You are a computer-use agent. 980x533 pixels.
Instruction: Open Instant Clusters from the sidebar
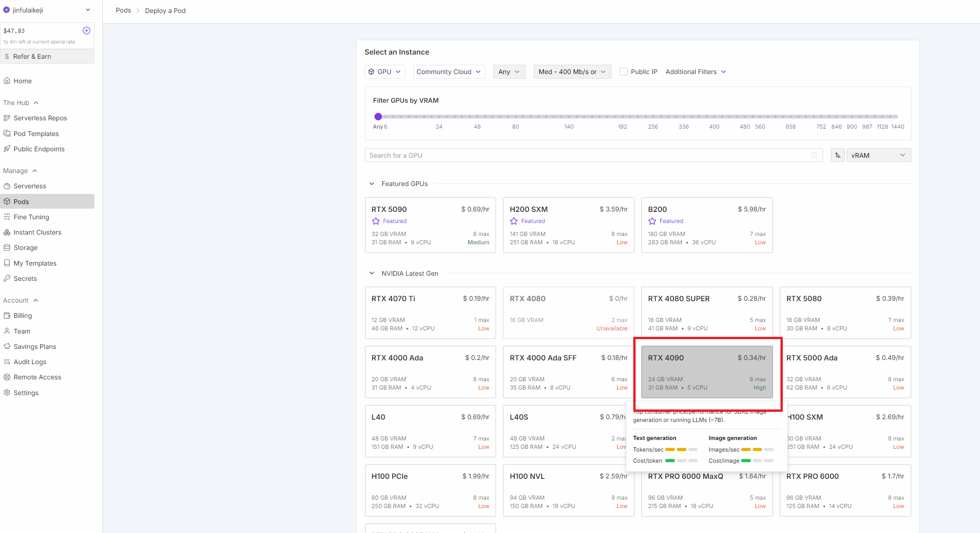point(37,232)
